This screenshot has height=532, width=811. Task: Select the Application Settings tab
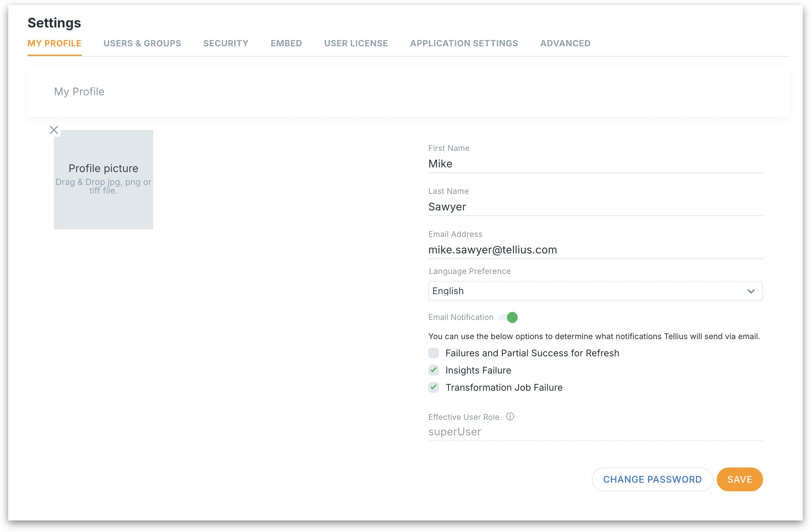(464, 43)
